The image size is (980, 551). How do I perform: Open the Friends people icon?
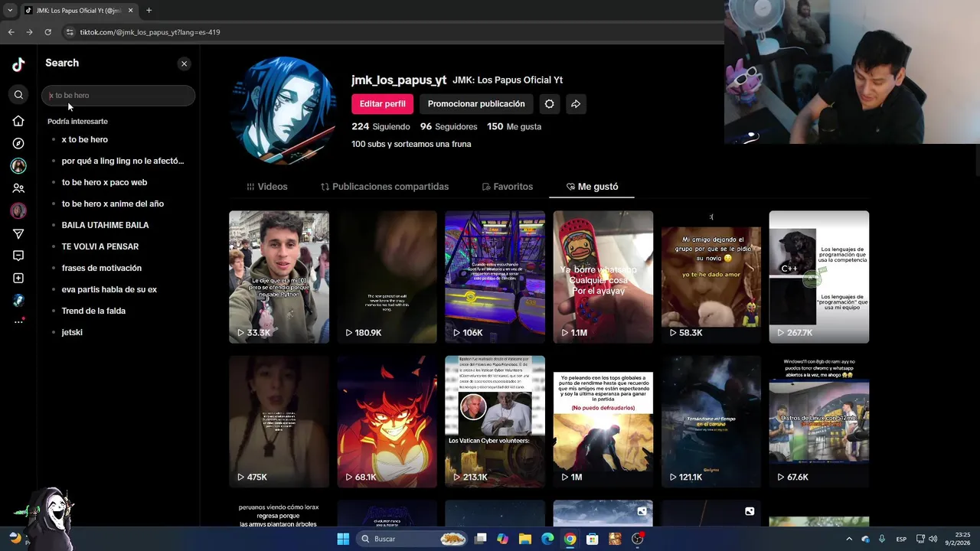tap(18, 188)
